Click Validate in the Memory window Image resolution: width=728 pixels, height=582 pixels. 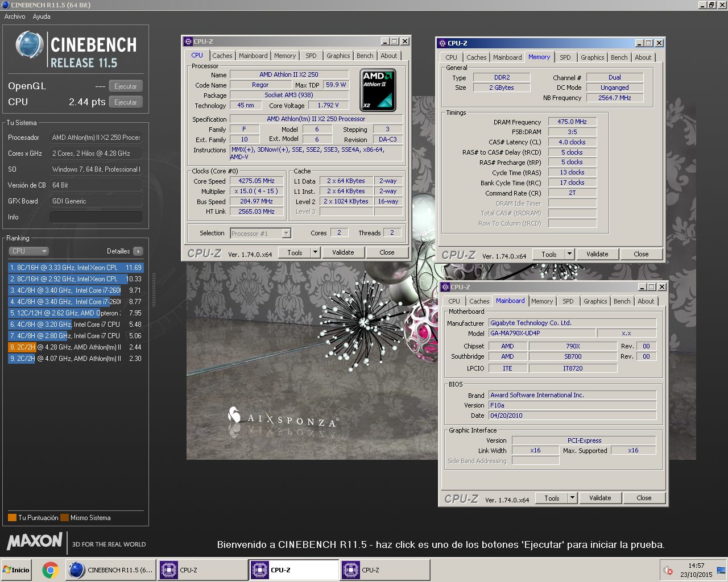click(597, 255)
